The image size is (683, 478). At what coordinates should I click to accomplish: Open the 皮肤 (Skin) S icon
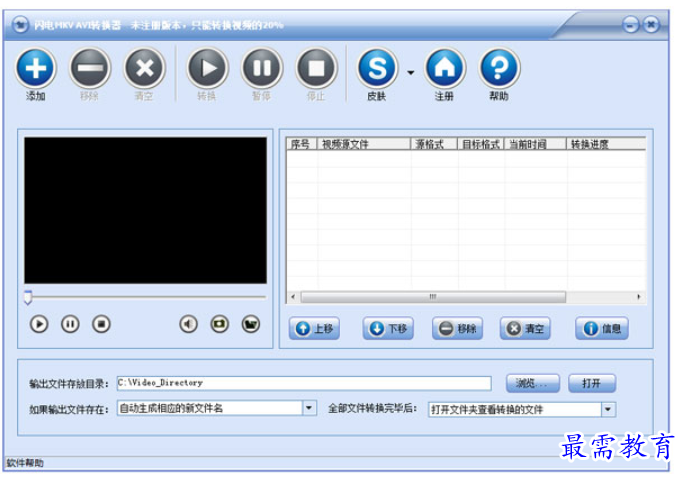377,68
